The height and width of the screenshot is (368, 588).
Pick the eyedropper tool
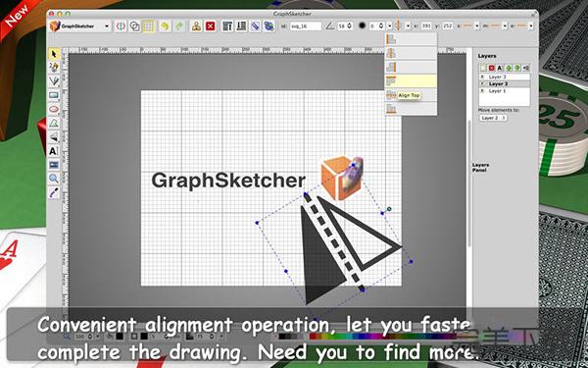(x=54, y=192)
